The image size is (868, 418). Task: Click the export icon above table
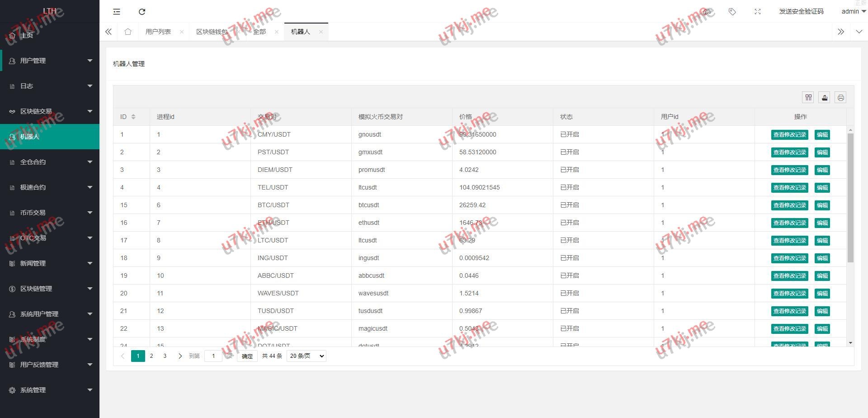[x=825, y=97]
